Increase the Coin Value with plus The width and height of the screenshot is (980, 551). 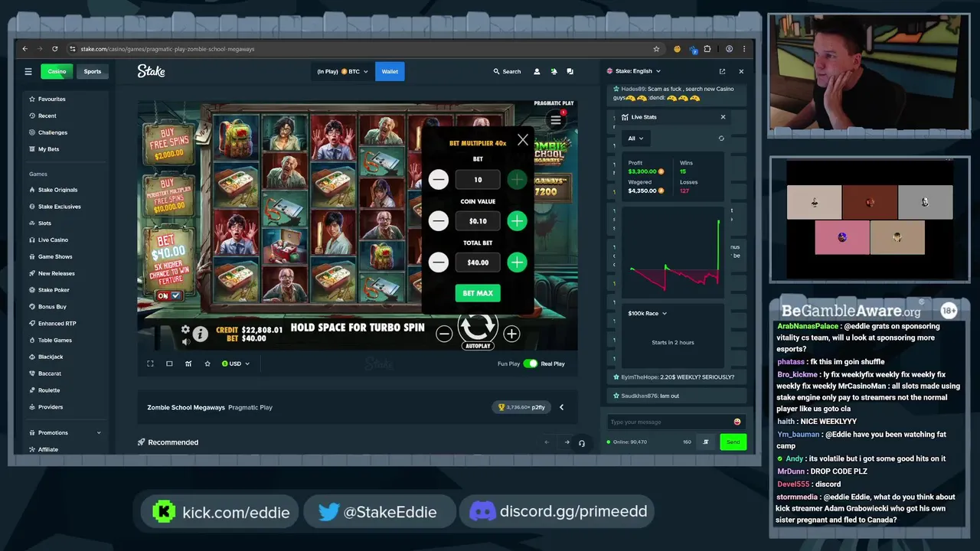point(517,221)
